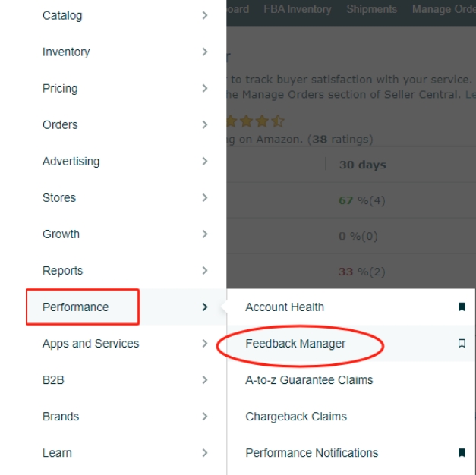476x475 pixels.
Task: Open Apps and Services menu
Action: [90, 343]
